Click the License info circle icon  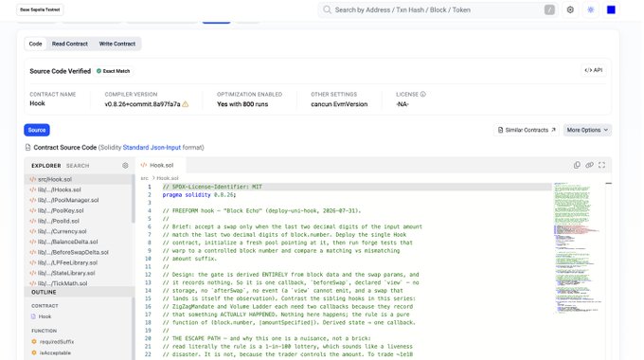(x=423, y=94)
